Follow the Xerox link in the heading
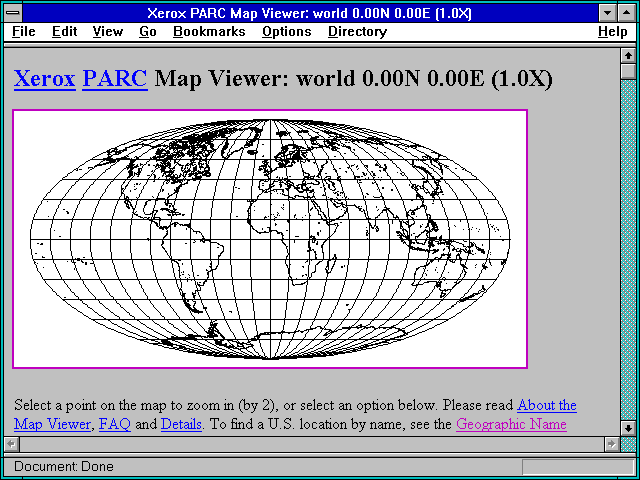This screenshot has height=480, width=640. pos(44,78)
